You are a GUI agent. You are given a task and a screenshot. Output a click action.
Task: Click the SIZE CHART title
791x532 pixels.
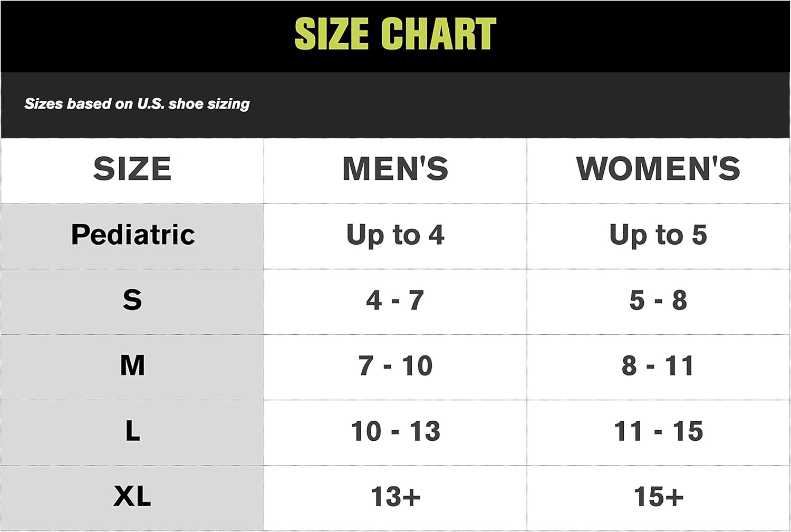tap(395, 34)
